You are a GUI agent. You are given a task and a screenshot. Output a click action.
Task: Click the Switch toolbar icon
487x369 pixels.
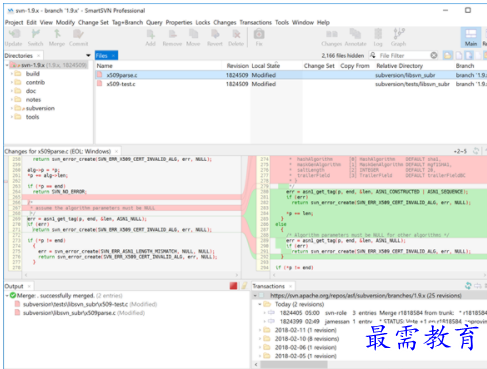[x=35, y=38]
